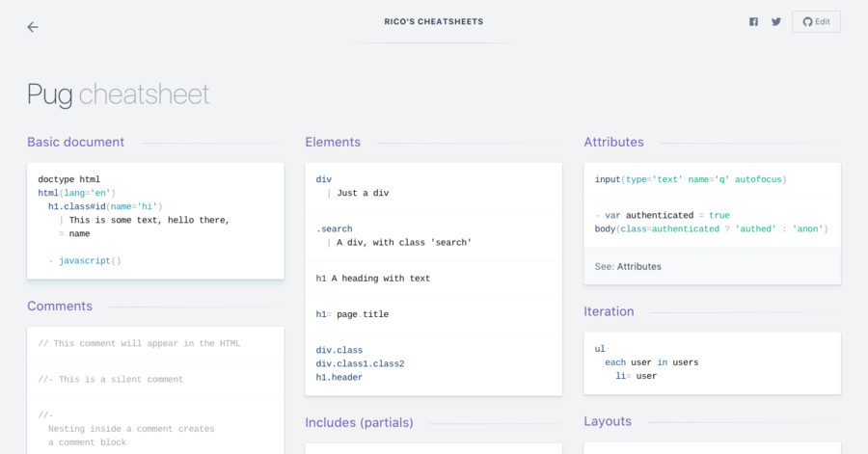Screen dimensions: 868x454
Task: Share the page on Facebook
Action: [x=753, y=22]
